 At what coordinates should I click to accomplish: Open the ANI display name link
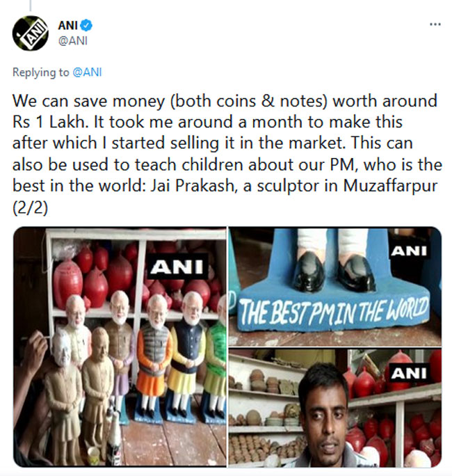[x=68, y=26]
